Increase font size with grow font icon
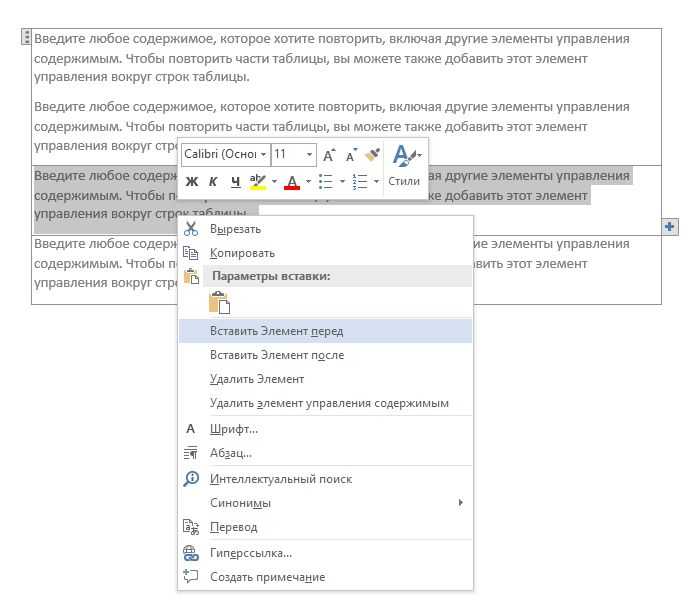This screenshot has width=696, height=616. (329, 155)
